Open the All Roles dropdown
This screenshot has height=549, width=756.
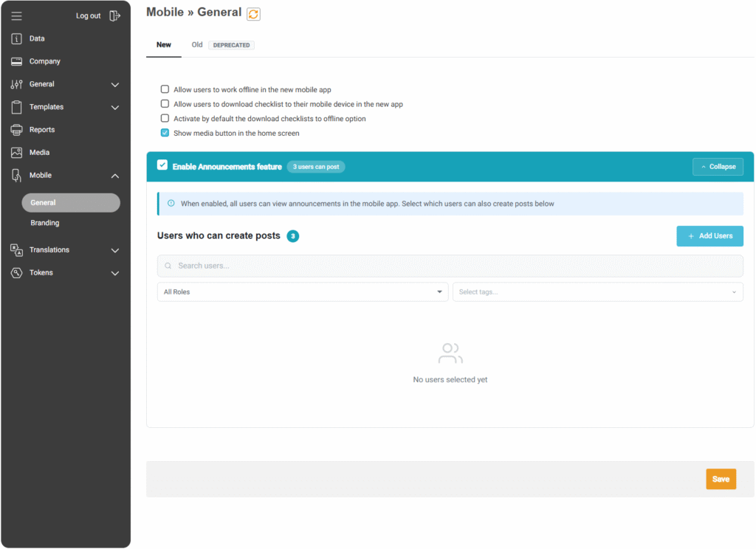pyautogui.click(x=302, y=292)
